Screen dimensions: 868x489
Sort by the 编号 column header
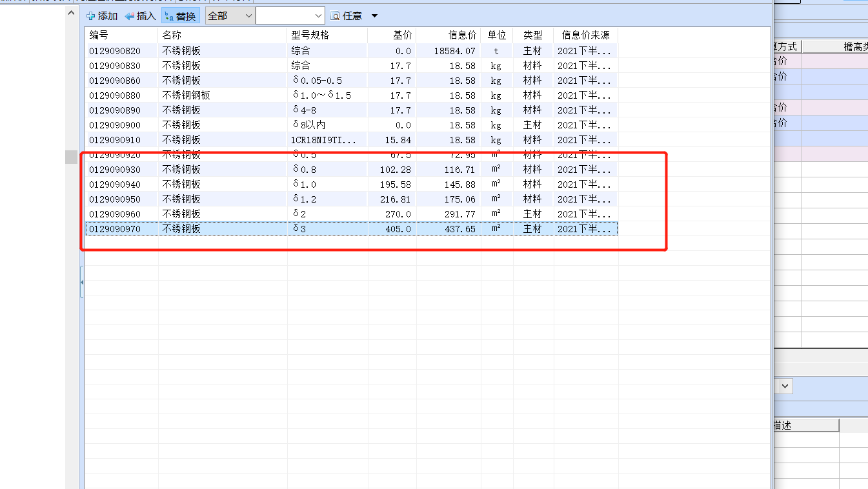click(x=121, y=35)
